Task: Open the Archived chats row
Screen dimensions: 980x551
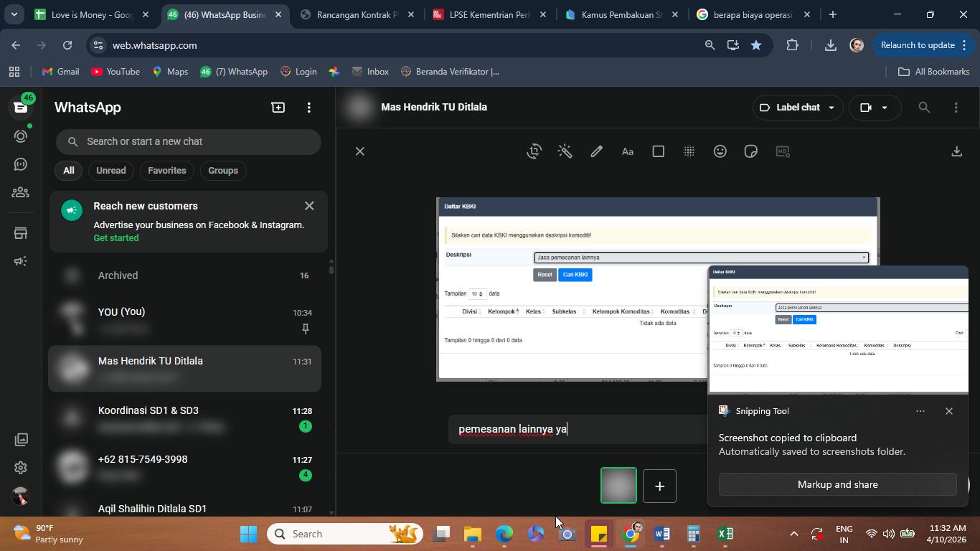Action: 185,275
